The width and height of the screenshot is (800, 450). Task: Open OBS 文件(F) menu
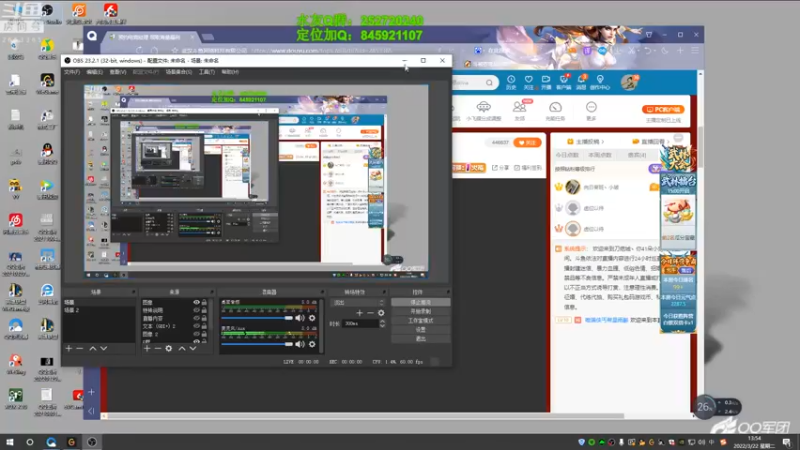point(72,72)
